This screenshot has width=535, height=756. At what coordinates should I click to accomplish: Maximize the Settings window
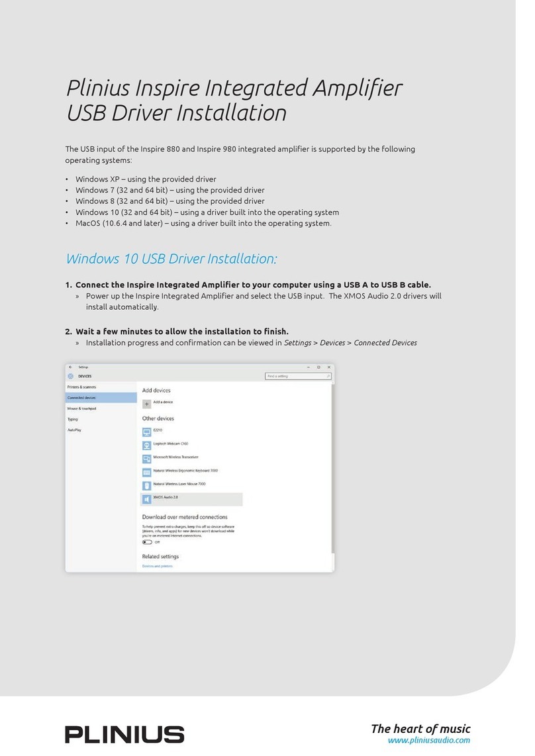318,367
